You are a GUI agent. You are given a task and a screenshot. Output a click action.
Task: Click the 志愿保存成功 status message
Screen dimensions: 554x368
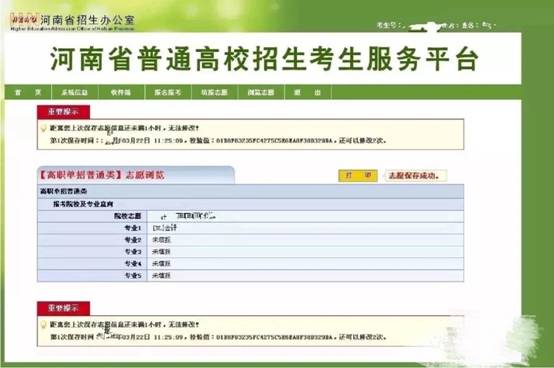tap(414, 176)
